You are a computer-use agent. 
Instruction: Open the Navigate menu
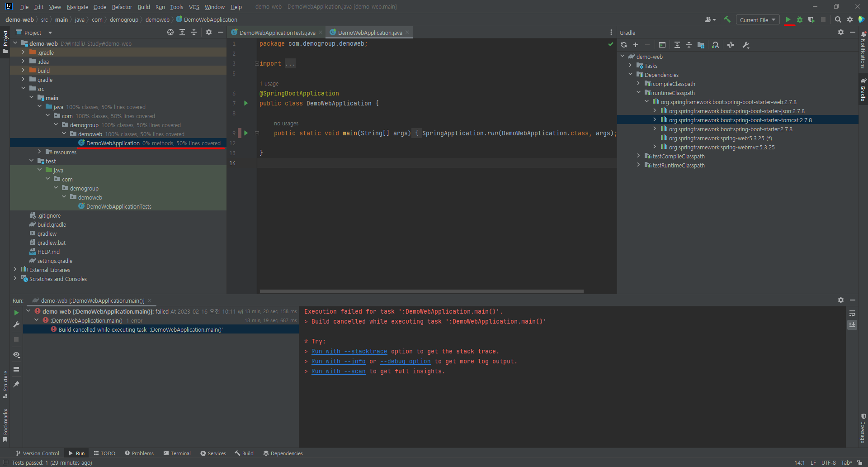click(x=77, y=7)
